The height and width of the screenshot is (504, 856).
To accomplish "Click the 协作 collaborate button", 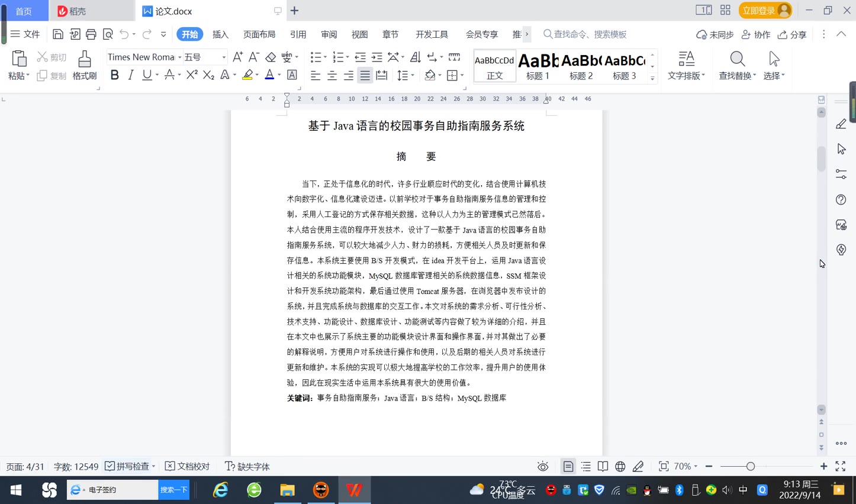I will (756, 34).
